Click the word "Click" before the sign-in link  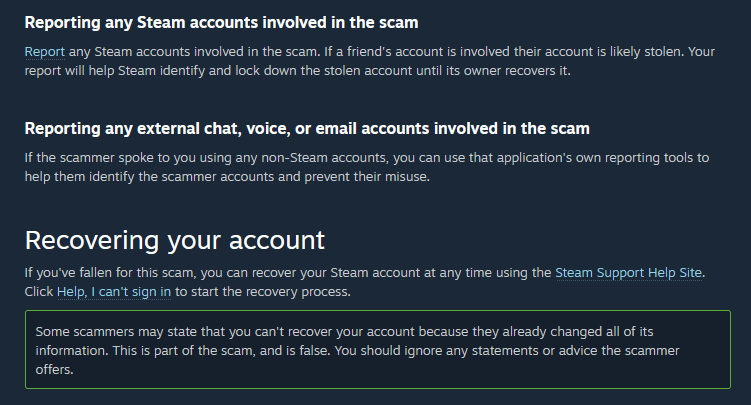[x=38, y=292]
